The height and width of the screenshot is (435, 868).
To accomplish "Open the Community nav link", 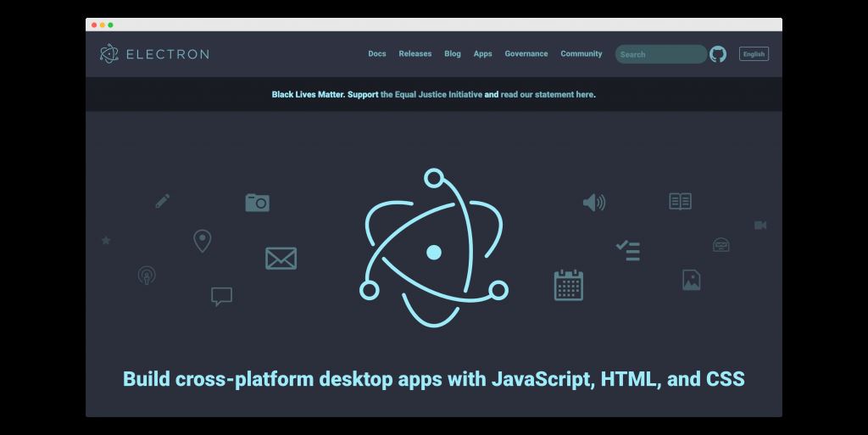I will pyautogui.click(x=581, y=53).
